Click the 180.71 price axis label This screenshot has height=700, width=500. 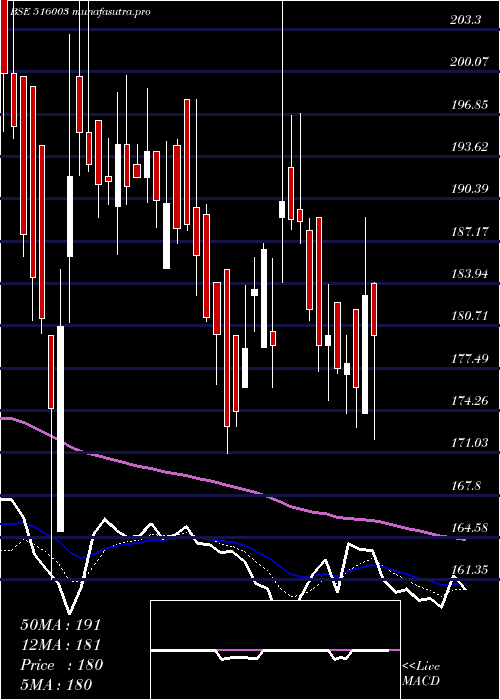tap(469, 317)
